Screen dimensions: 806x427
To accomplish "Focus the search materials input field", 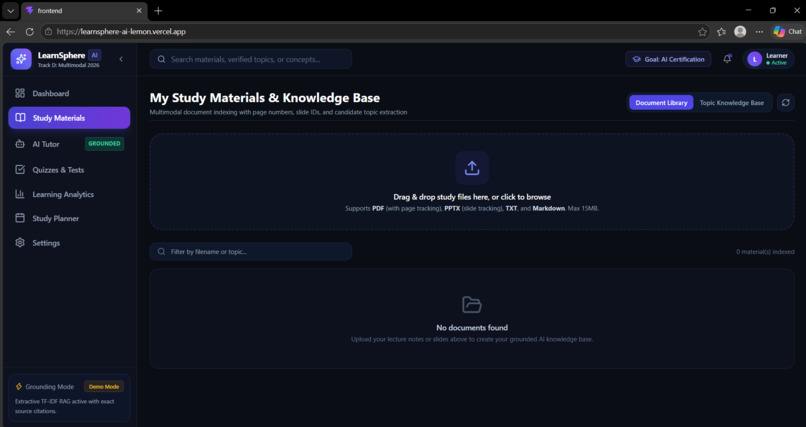I will click(251, 59).
